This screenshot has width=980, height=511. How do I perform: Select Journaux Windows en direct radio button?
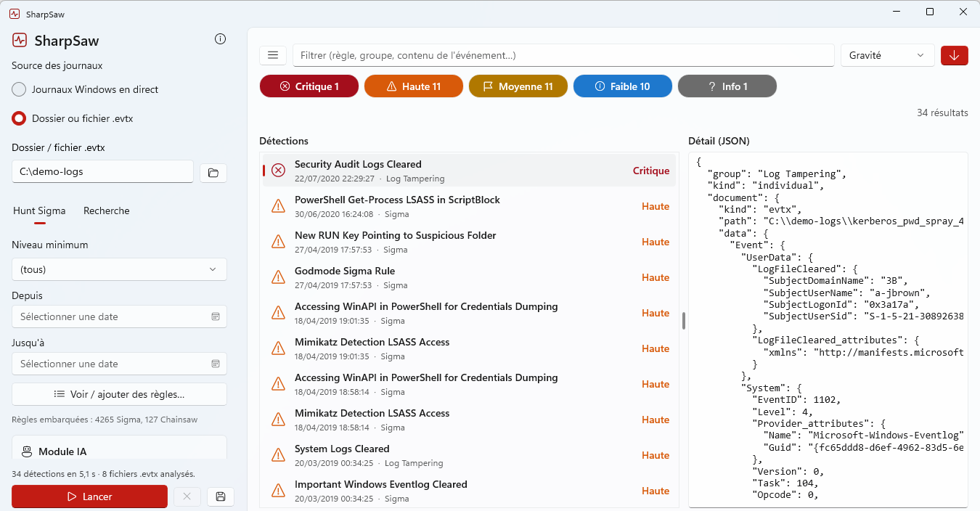[19, 89]
